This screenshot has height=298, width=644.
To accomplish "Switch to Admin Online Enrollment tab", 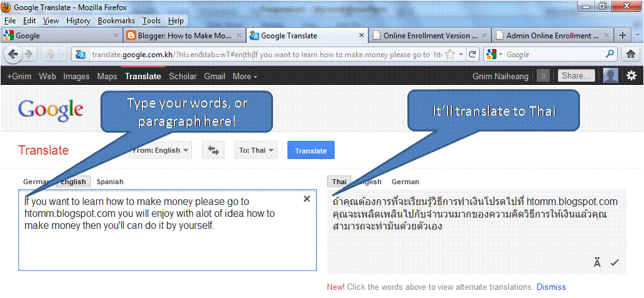I will pos(552,36).
